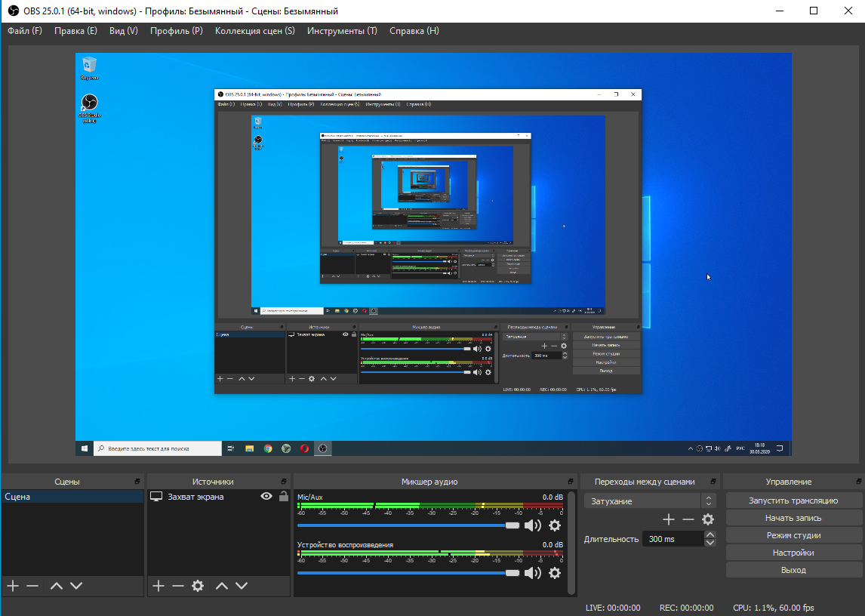Add a new scene with plus icon

[12, 586]
